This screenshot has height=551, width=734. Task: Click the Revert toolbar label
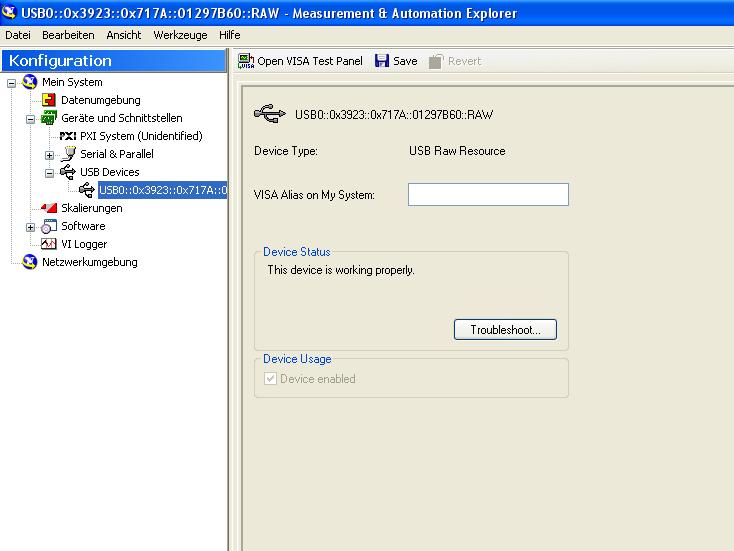(x=464, y=61)
